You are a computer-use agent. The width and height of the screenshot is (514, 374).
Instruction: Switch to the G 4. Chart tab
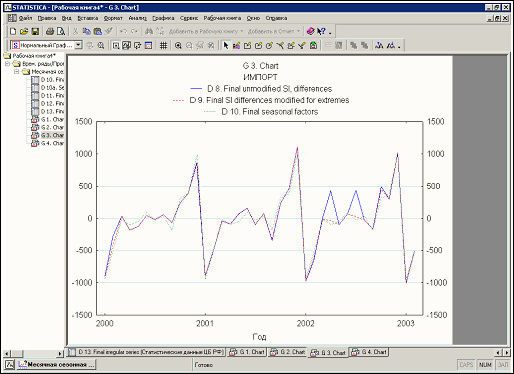tap(369, 352)
